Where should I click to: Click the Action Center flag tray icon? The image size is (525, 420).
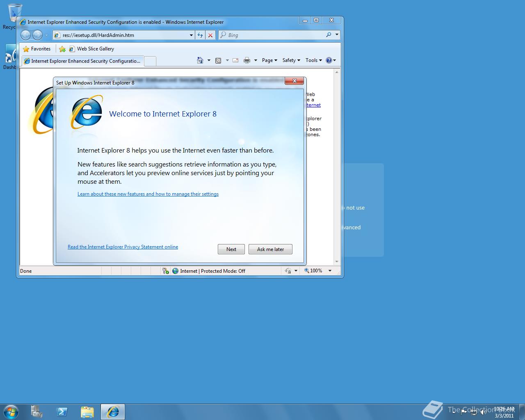(x=464, y=412)
